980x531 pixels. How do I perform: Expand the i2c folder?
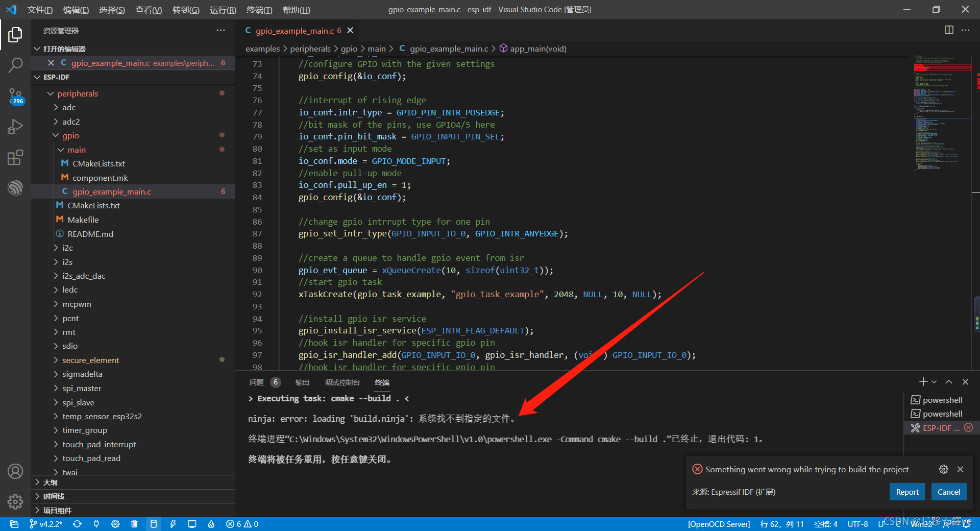tap(67, 248)
